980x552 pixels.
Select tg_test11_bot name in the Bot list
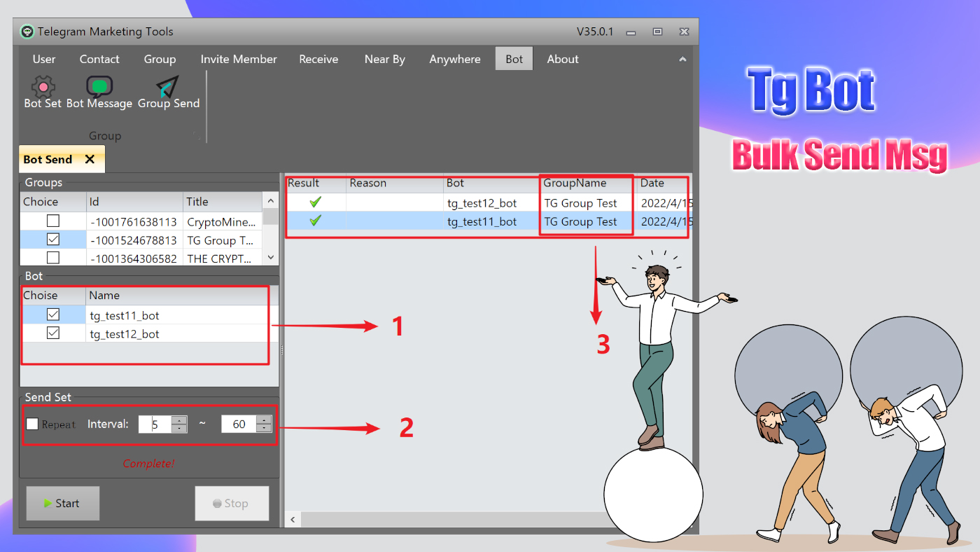[125, 315]
